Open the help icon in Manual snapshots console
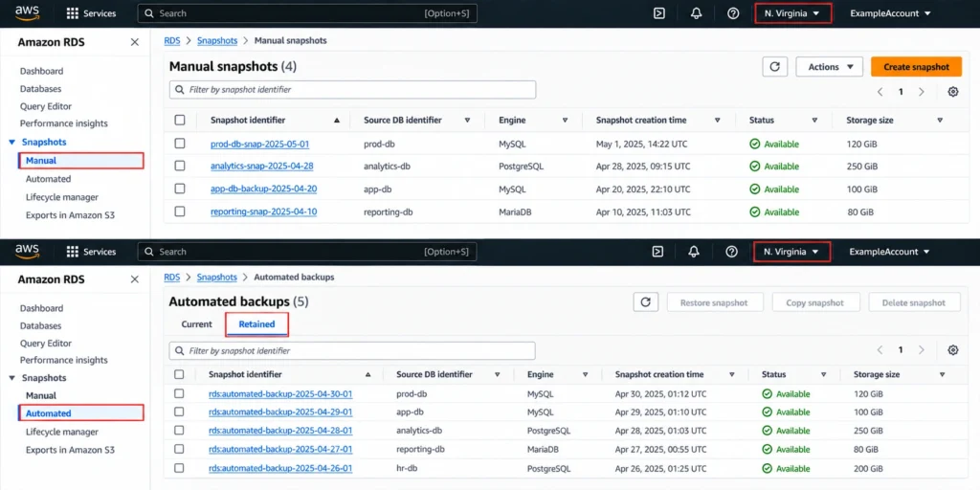Screen dimensions: 980x490 pos(733,13)
